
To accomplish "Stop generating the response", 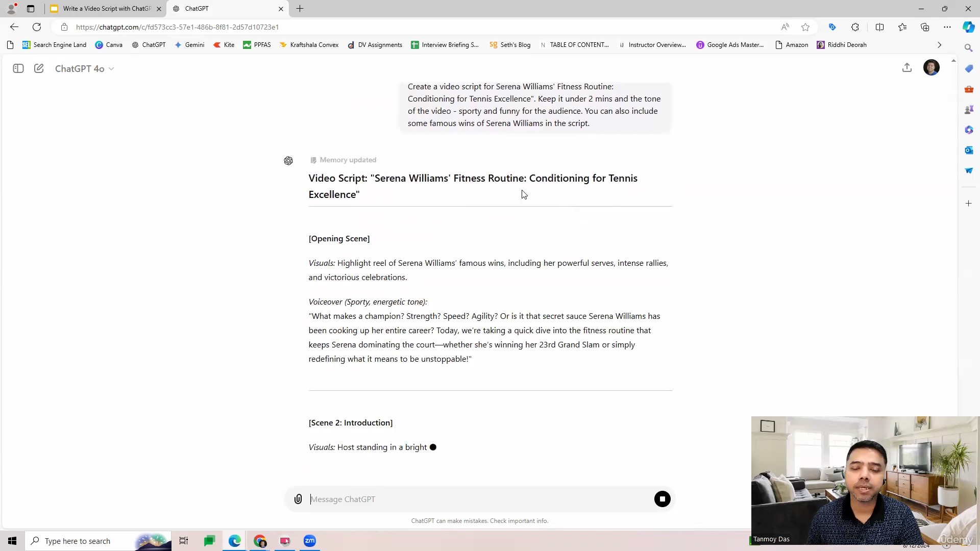I will click(663, 499).
